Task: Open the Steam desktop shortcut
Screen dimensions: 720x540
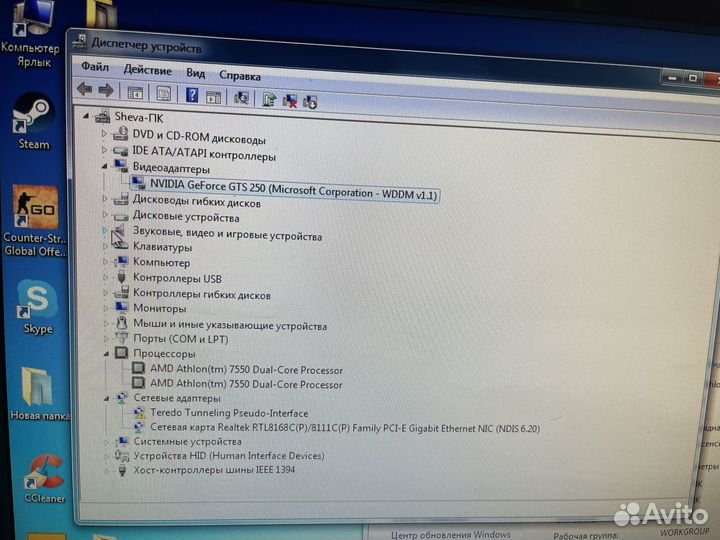Action: coord(33,120)
